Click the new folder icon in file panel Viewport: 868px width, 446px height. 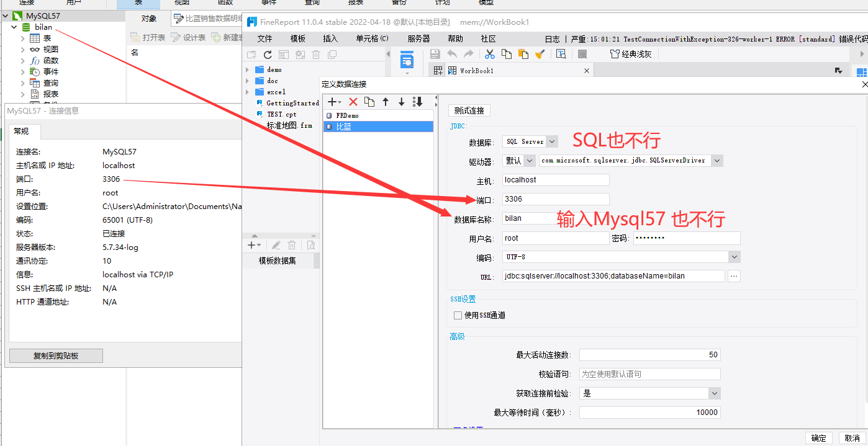coord(251,55)
